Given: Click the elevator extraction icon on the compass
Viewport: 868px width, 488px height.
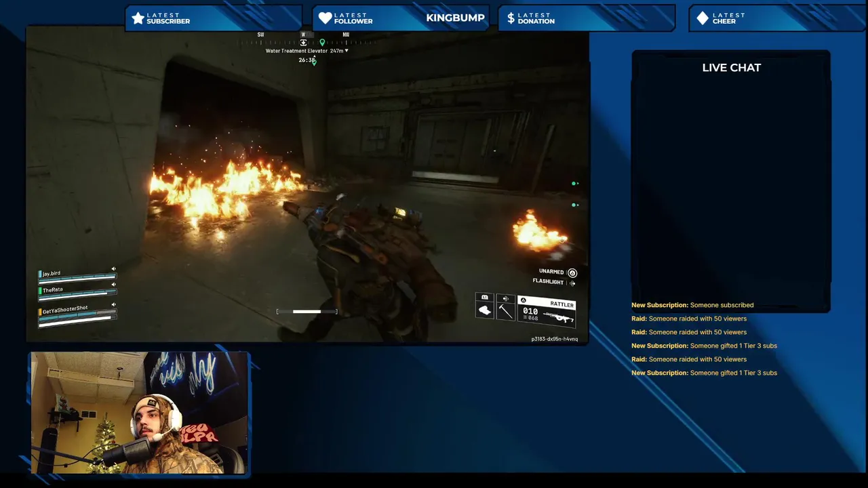Looking at the screenshot, I should pyautogui.click(x=303, y=43).
